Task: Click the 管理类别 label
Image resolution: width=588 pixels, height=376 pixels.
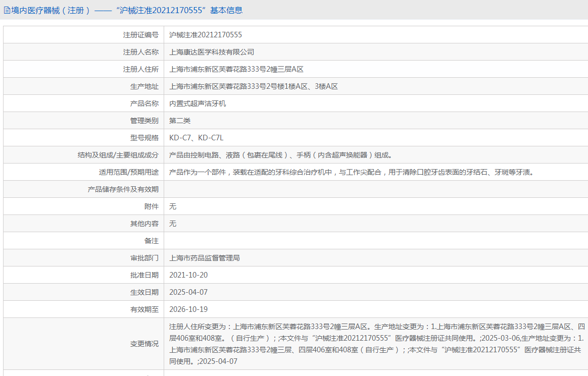Action: pyautogui.click(x=144, y=121)
